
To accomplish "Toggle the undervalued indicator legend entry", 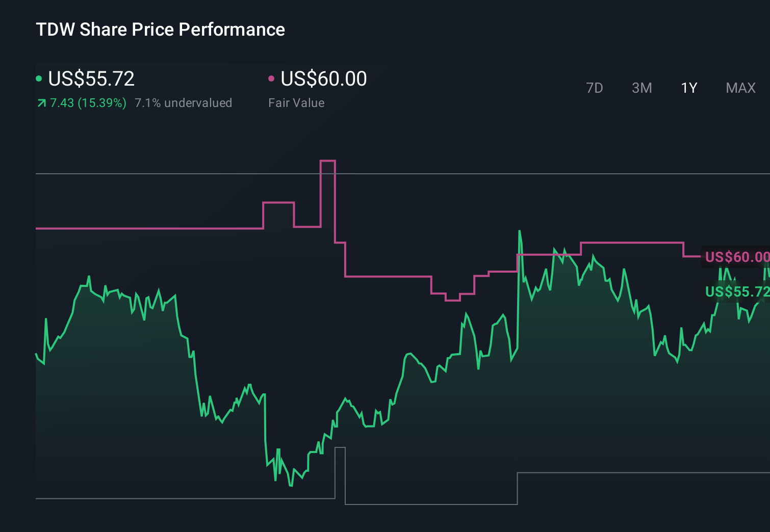I will point(183,103).
